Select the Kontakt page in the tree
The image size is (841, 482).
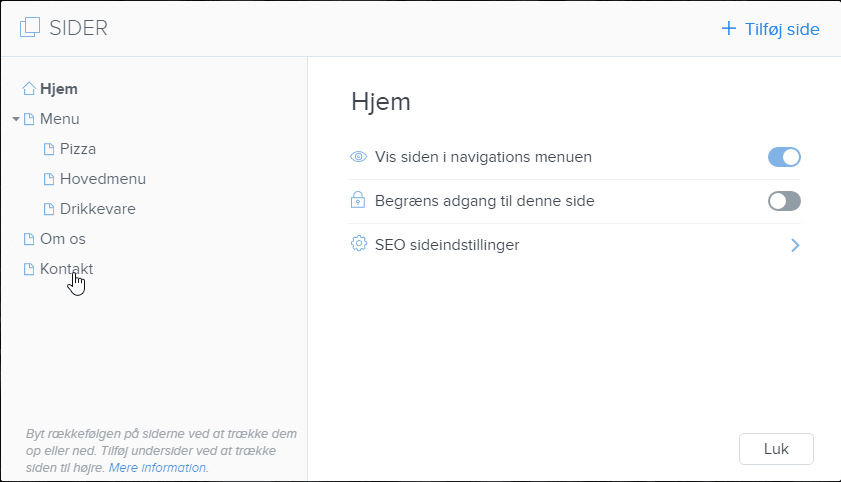pyautogui.click(x=66, y=269)
